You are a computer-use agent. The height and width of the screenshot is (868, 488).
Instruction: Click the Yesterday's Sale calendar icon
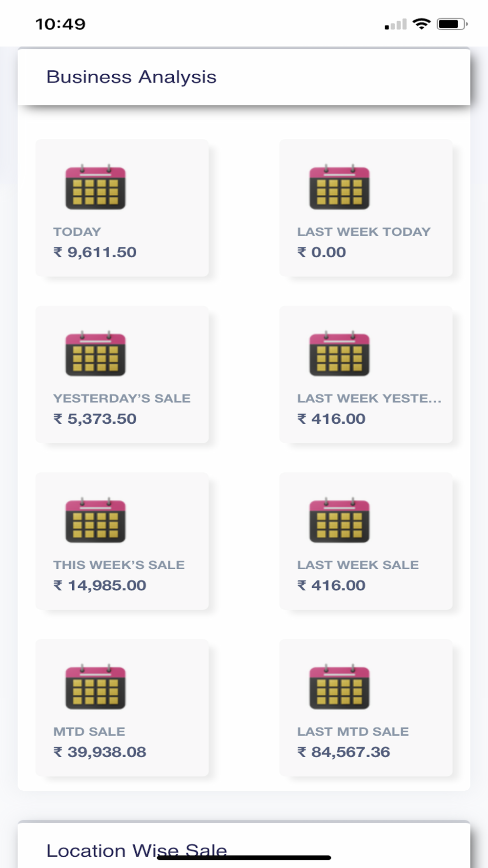(96, 354)
